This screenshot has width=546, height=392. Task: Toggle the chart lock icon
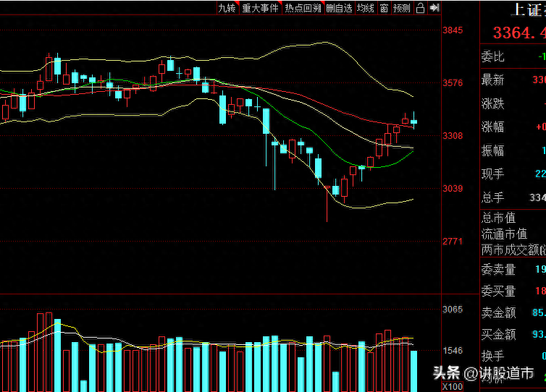420,8
